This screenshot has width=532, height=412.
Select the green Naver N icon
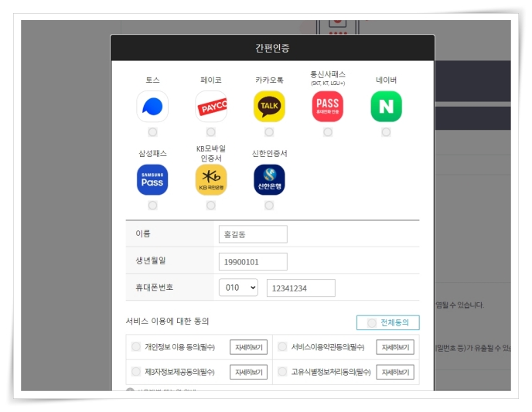click(386, 107)
